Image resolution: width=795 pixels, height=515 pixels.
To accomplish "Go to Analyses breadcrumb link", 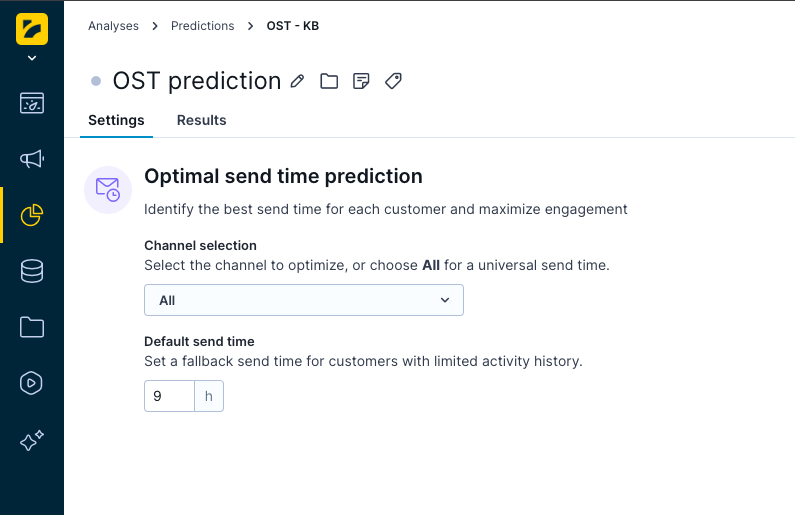I will point(113,26).
